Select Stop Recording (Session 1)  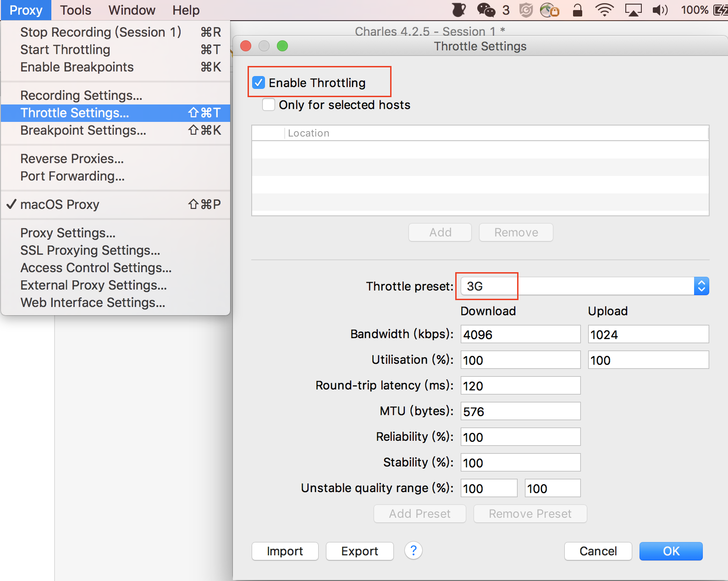click(x=116, y=32)
